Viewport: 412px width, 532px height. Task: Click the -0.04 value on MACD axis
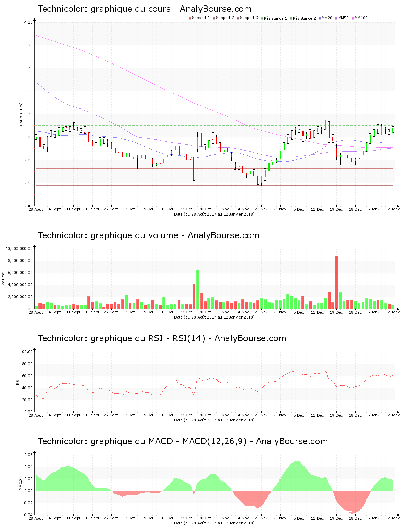click(x=28, y=515)
